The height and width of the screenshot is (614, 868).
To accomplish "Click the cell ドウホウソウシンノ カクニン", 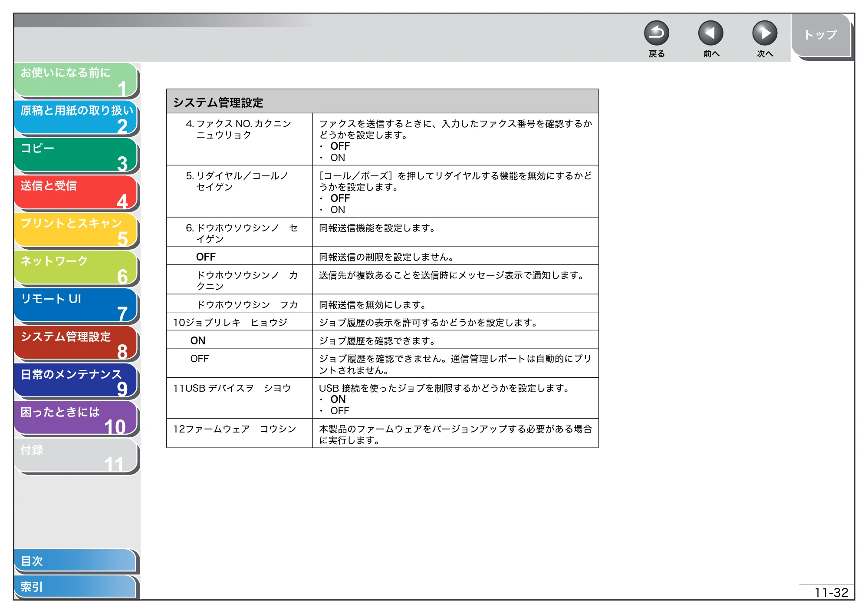I will pos(240,280).
